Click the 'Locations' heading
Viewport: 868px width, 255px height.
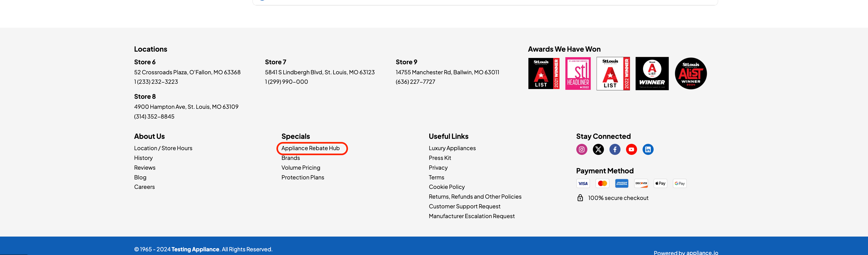pyautogui.click(x=150, y=49)
